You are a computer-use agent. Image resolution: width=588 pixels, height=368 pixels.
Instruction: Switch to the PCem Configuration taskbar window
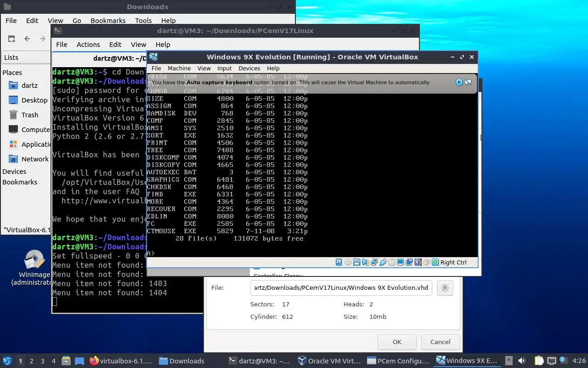point(398,361)
